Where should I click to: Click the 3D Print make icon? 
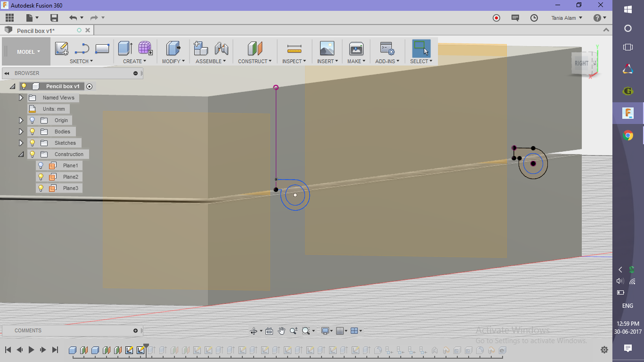point(356,49)
